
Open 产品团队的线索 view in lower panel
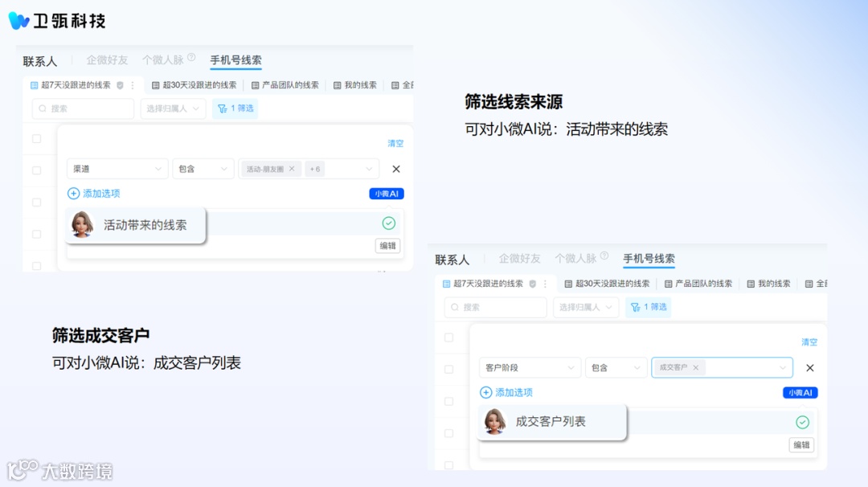tap(698, 284)
